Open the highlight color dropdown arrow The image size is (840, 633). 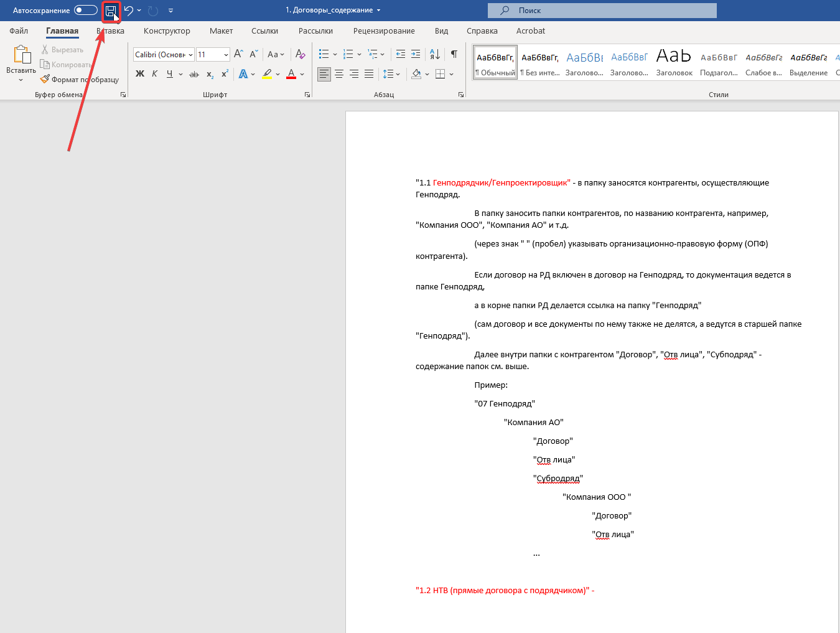(x=278, y=74)
